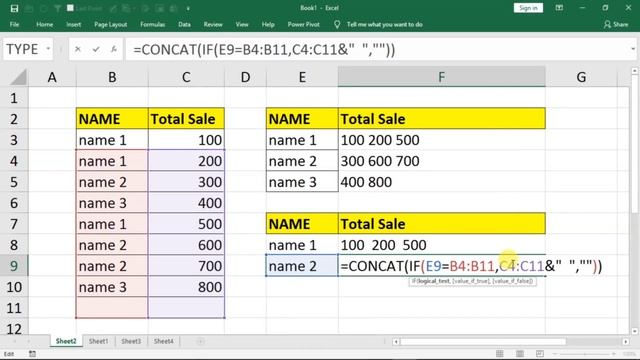The image size is (640, 360).
Task: Confirm the formula with the checkmark icon
Action: tap(96, 49)
